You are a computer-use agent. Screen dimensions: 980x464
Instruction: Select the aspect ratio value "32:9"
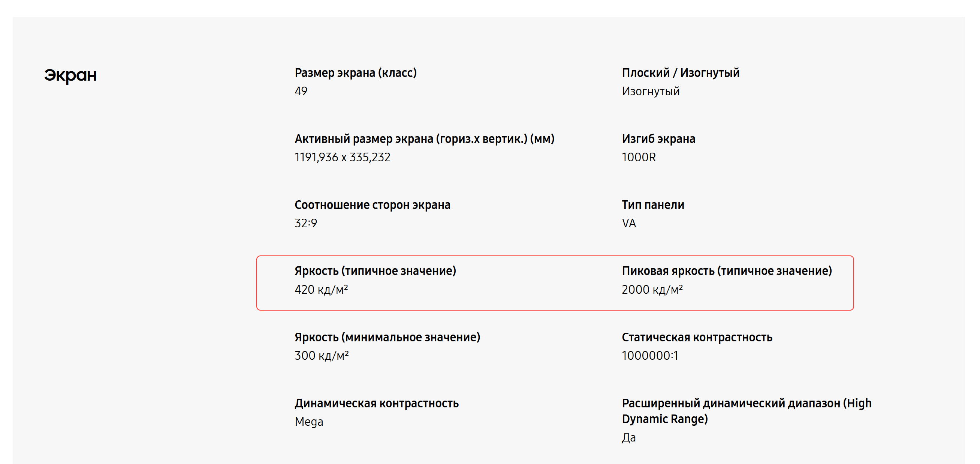[x=305, y=223]
